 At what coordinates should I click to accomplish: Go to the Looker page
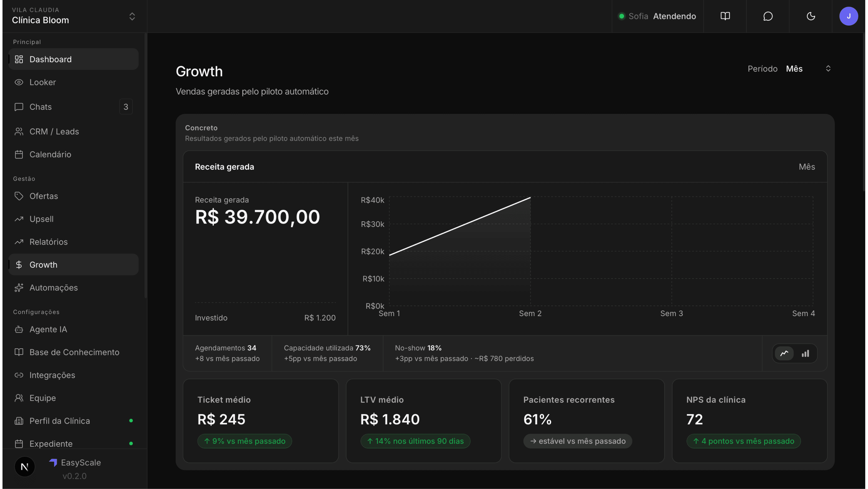click(73, 82)
